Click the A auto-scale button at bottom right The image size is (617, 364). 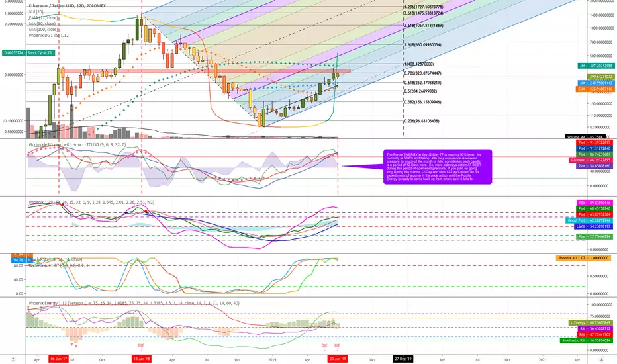point(601,359)
